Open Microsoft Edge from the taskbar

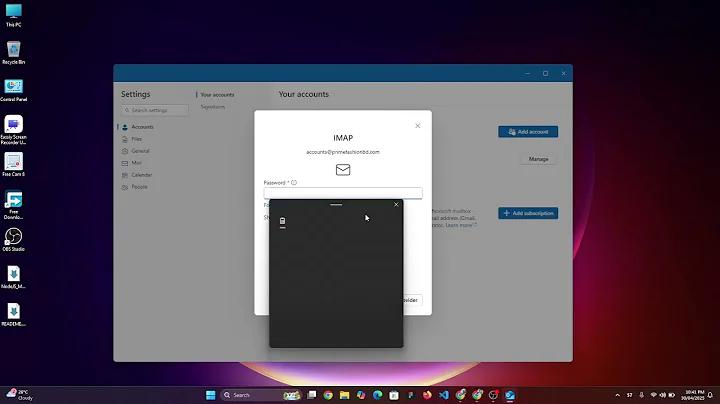(377, 395)
